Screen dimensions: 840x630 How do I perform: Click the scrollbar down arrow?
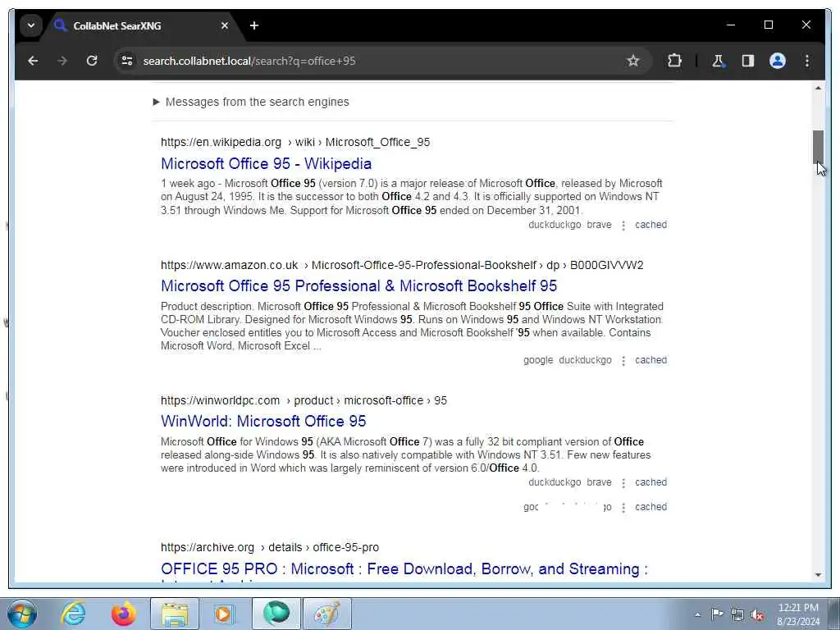(x=818, y=575)
